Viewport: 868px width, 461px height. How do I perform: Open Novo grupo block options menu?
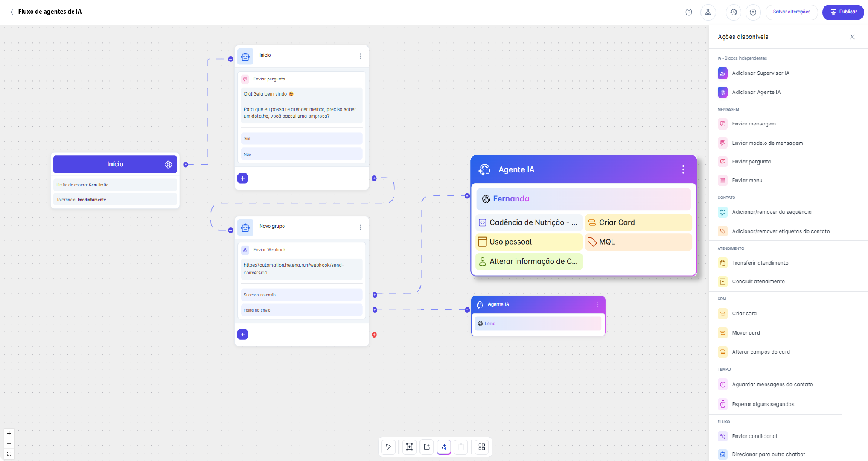pos(360,227)
